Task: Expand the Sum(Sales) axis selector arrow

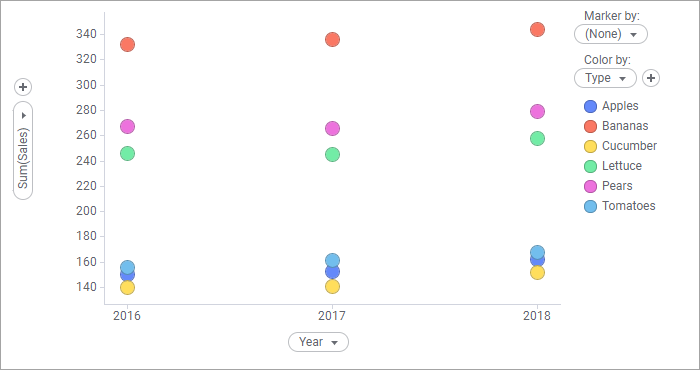Action: pyautogui.click(x=24, y=116)
